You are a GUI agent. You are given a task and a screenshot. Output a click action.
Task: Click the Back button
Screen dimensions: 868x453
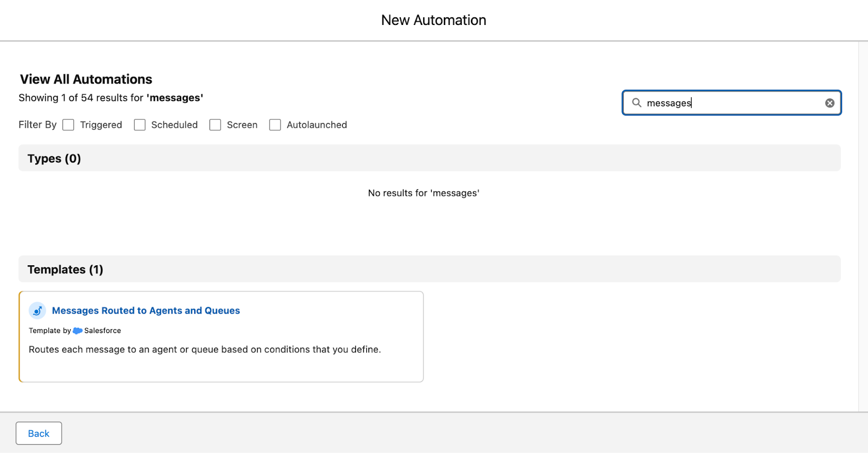39,433
